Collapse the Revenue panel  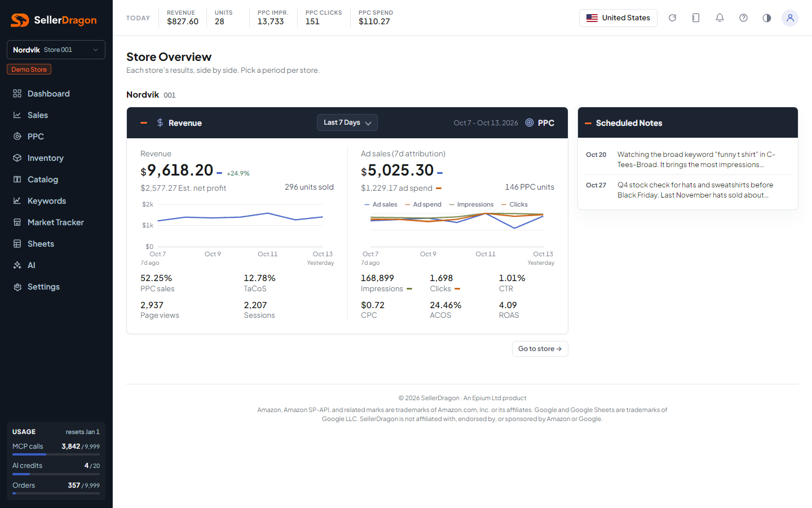(x=144, y=122)
